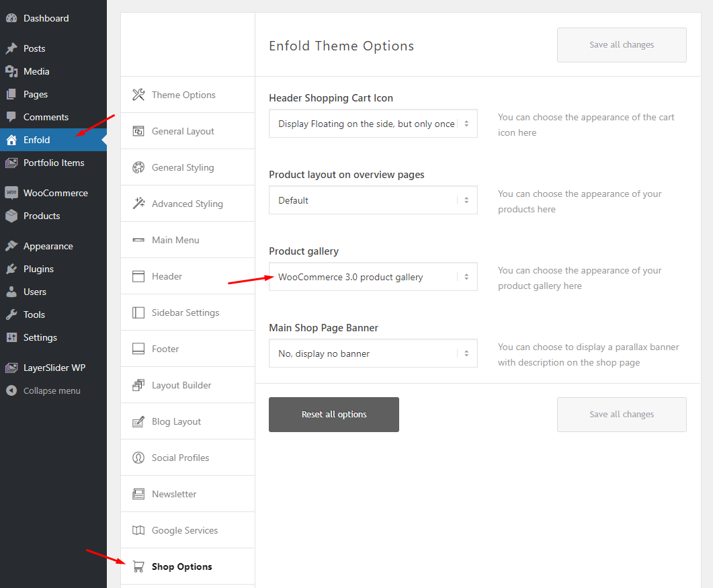Image resolution: width=713 pixels, height=588 pixels.
Task: Open the Products admin menu label
Action: pos(42,216)
